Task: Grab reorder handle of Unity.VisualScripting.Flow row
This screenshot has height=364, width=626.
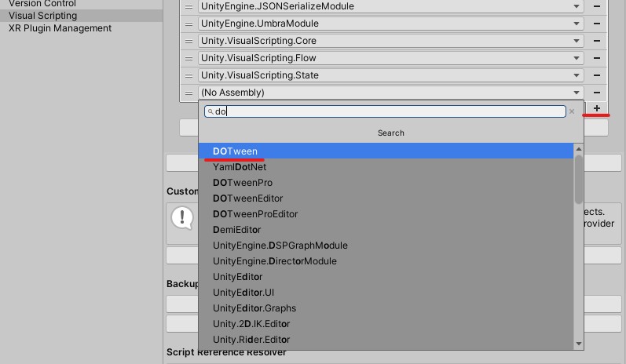Action: point(189,58)
